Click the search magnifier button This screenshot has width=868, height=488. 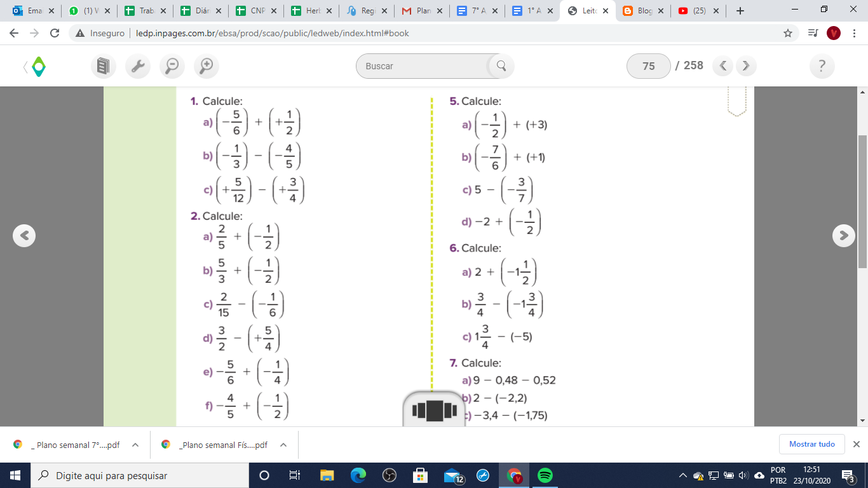(501, 65)
